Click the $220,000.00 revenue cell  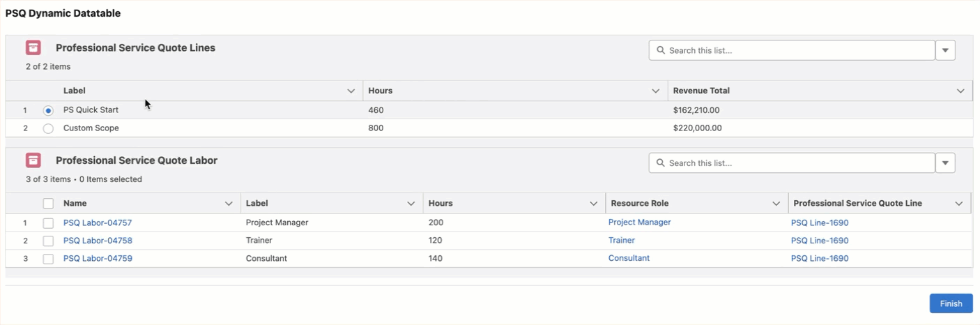698,128
